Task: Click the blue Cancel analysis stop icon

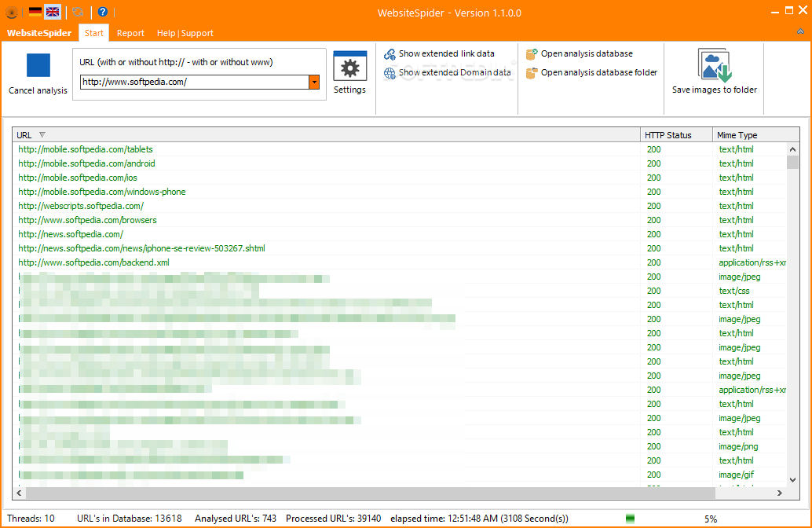Action: (x=38, y=65)
